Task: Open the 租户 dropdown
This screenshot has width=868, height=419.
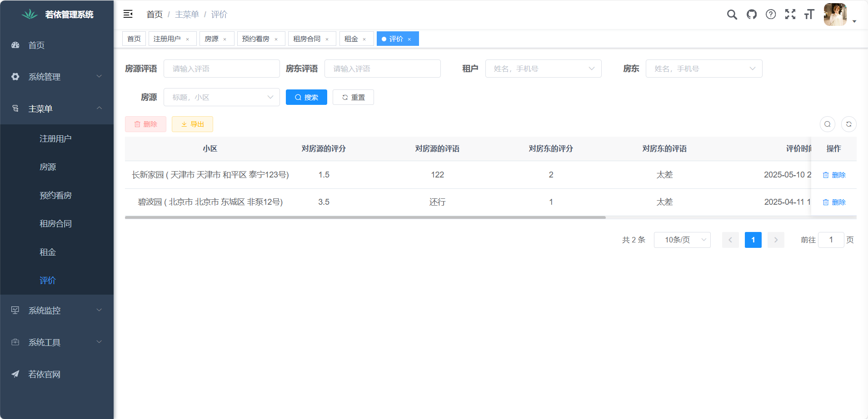Action: click(x=543, y=69)
